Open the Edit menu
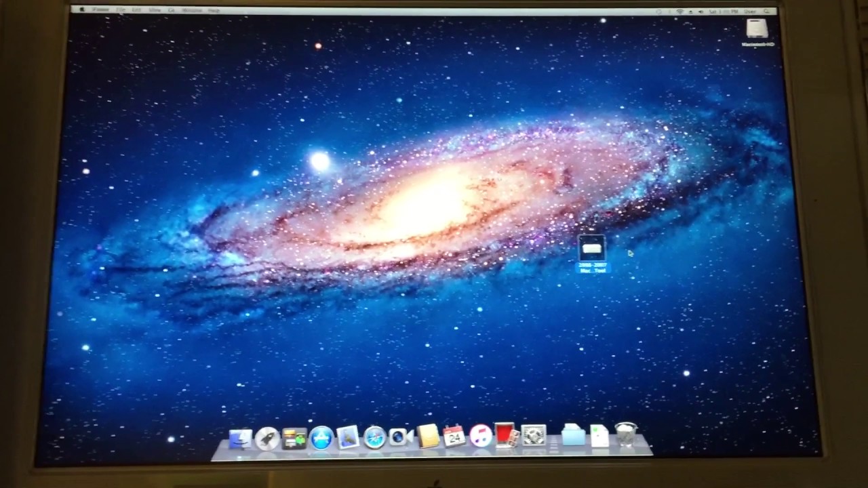Image resolution: width=868 pixels, height=488 pixels. (137, 10)
